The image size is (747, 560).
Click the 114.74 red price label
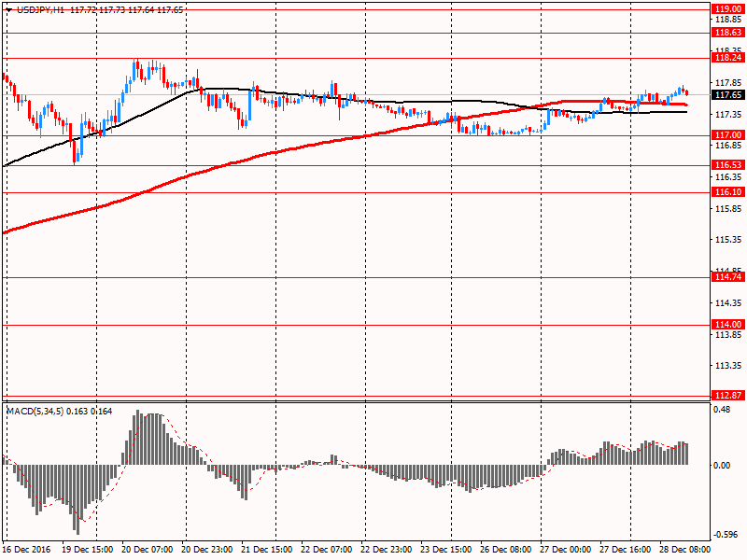(x=728, y=276)
